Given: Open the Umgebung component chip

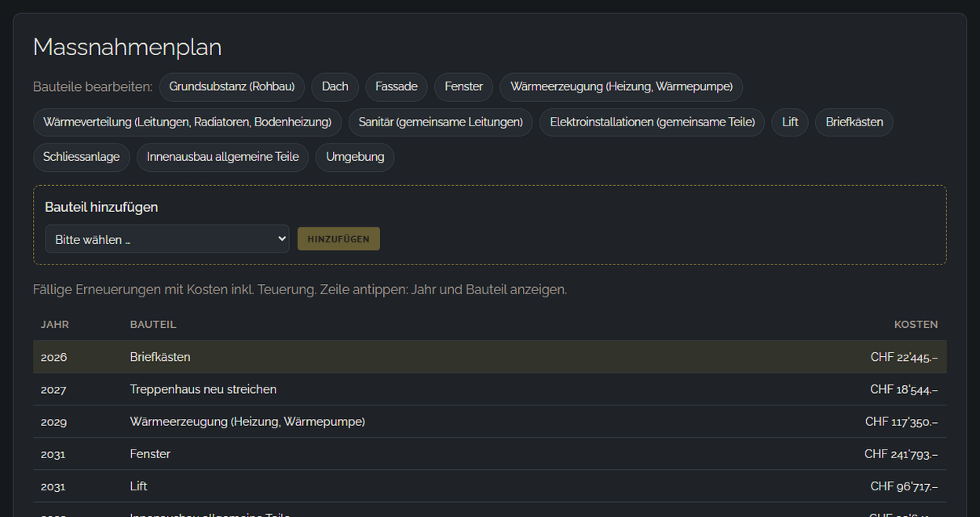Looking at the screenshot, I should point(355,157).
